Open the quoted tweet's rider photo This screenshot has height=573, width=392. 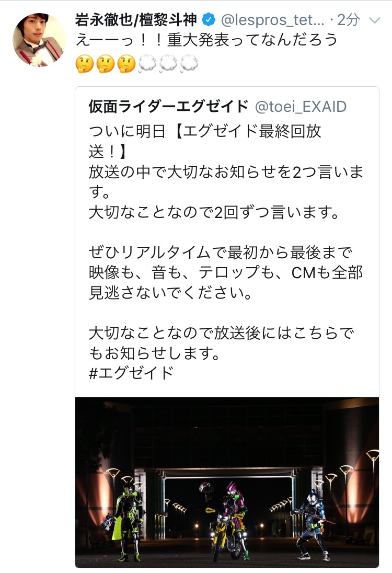[x=227, y=482]
